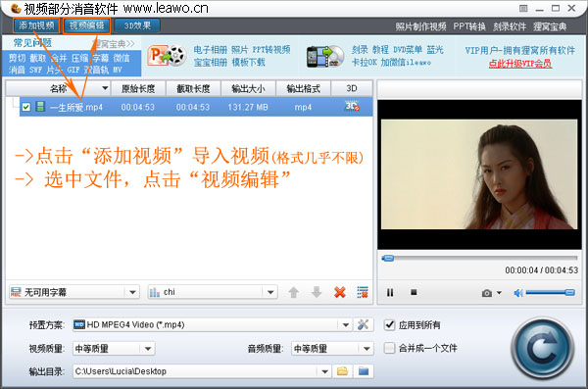Open PPT转换 in top menu

(469, 26)
